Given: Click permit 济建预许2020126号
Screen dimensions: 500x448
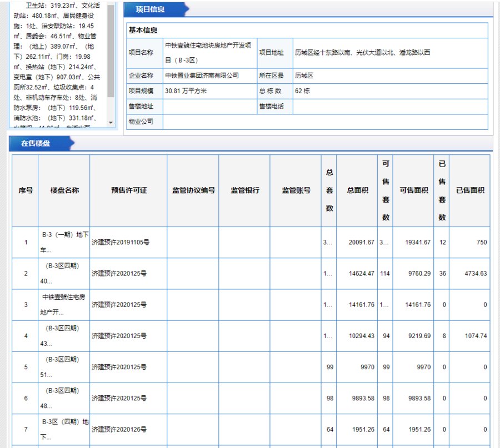Looking at the screenshot, I should (119, 430).
